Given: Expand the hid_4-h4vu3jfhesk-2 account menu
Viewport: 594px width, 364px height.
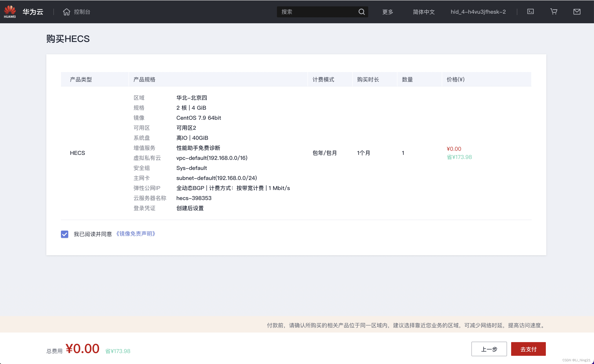Looking at the screenshot, I should coord(478,12).
